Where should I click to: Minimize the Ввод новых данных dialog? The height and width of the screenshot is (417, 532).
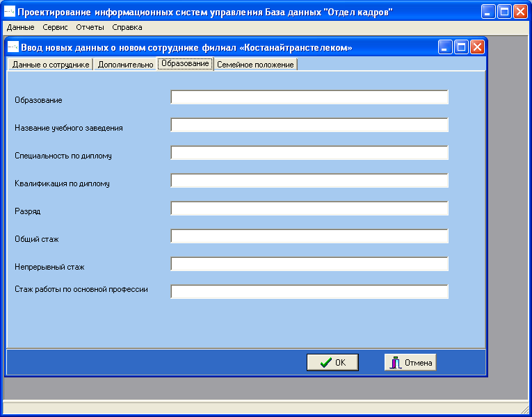pos(445,47)
